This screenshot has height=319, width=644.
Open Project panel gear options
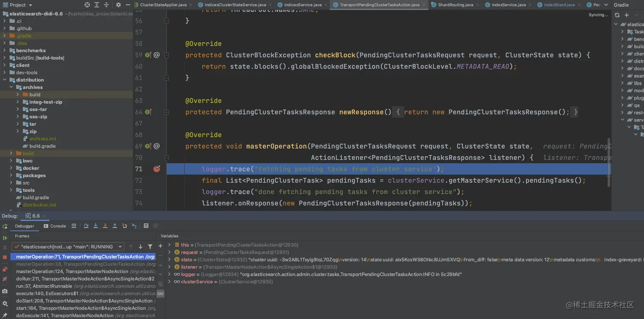click(118, 5)
